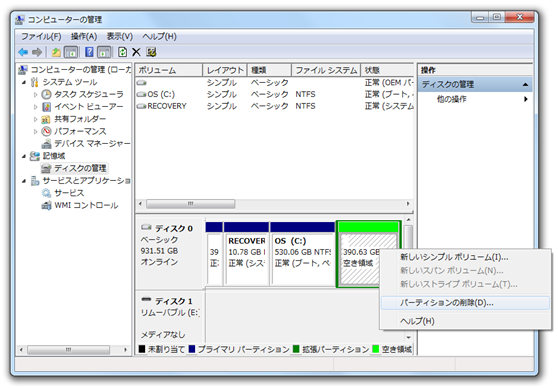Click the Shared Folders icon in tree
The width and height of the screenshot is (558, 388).
pyautogui.click(x=46, y=119)
